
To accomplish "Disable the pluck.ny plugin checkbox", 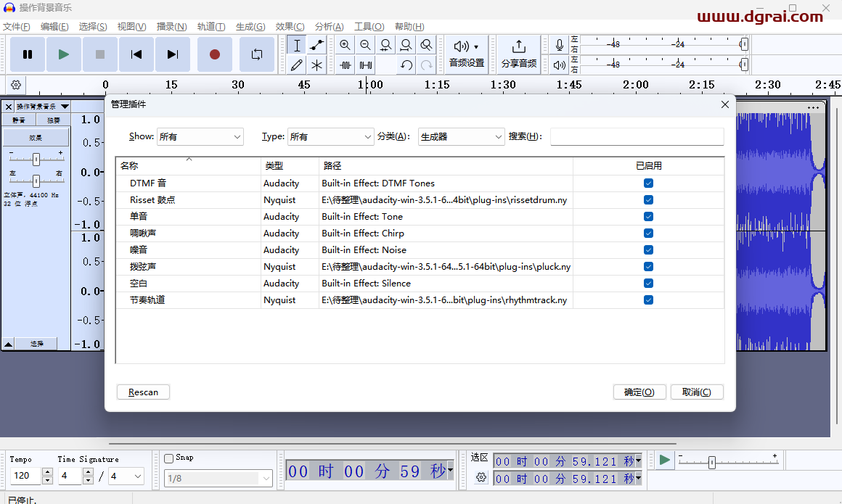I will 649,267.
